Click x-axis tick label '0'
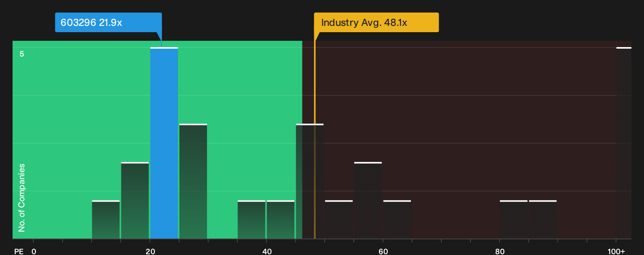 (34, 251)
